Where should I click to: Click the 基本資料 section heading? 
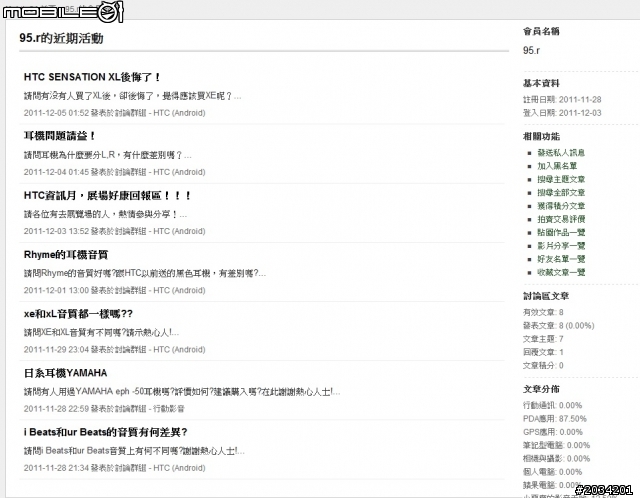(x=541, y=84)
